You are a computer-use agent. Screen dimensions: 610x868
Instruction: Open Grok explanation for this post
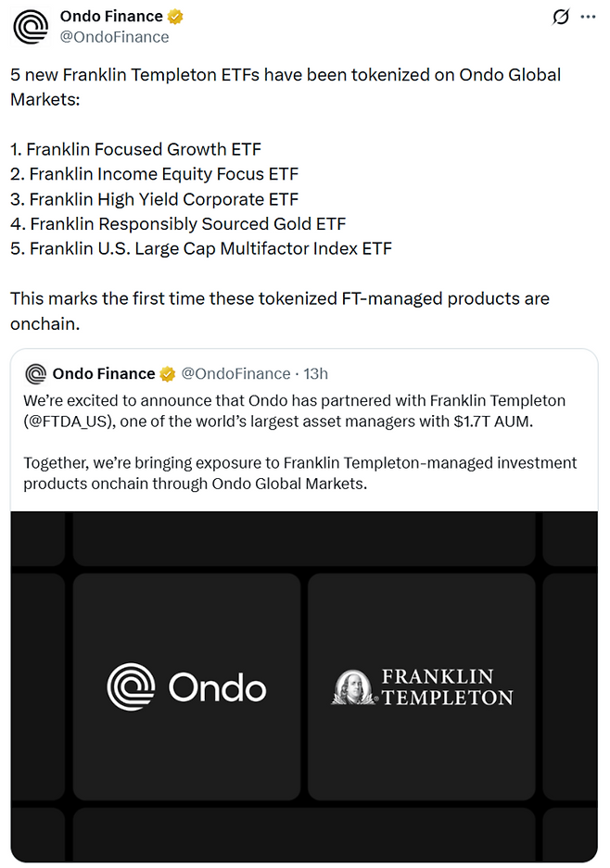point(559,17)
